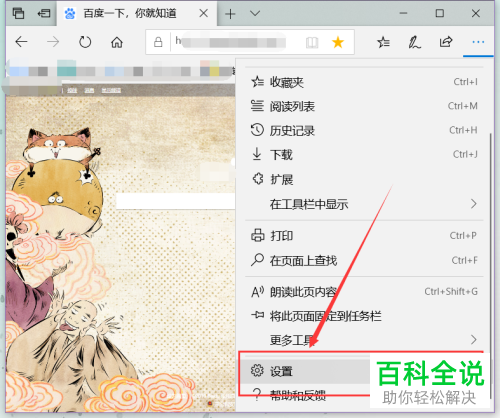Viewport: 500px width, 418px height.
Task: Click the tabs set aside icon
Action: coord(18,13)
